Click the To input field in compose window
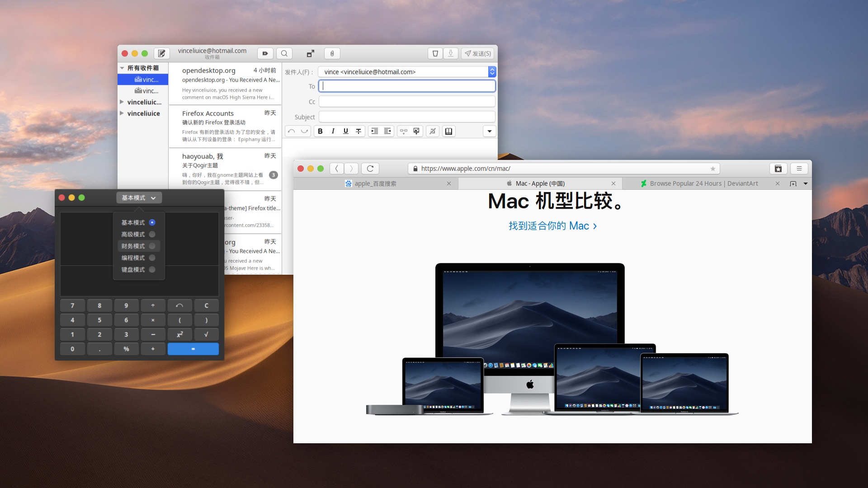The width and height of the screenshot is (868, 488). click(407, 85)
